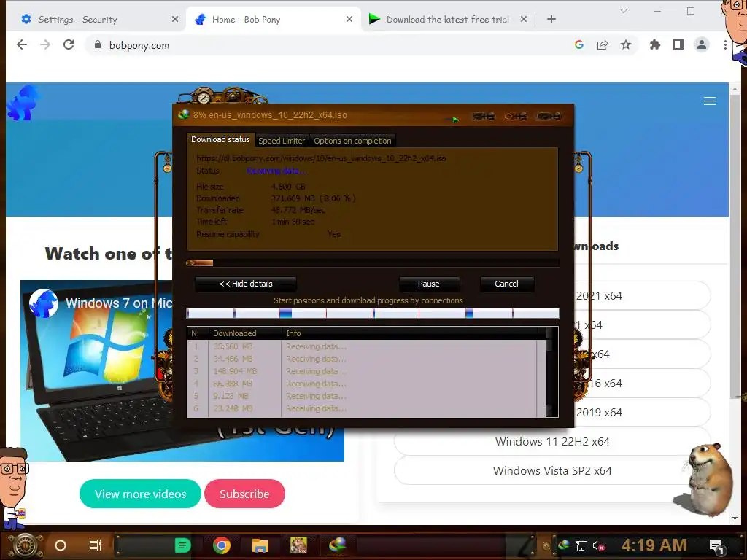747x560 pixels.
Task: Open Task View on taskbar
Action: (96, 545)
